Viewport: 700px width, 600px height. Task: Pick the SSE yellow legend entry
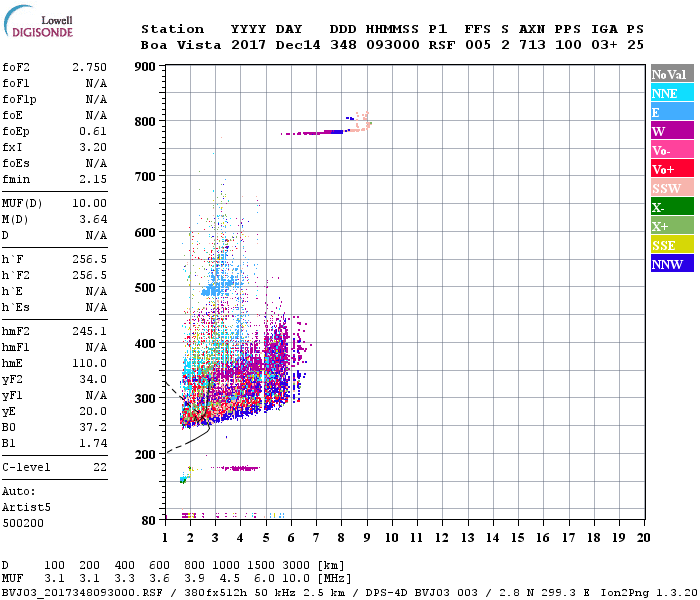672,245
